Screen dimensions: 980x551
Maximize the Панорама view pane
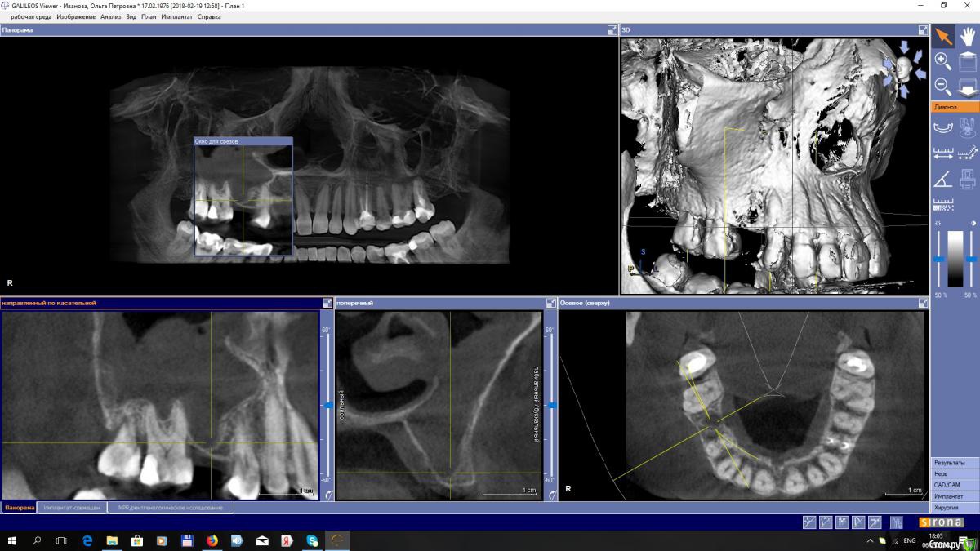pos(612,30)
